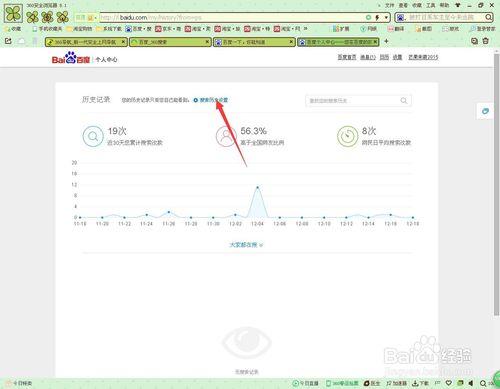Click the 游戏 toolbar button

[451, 29]
